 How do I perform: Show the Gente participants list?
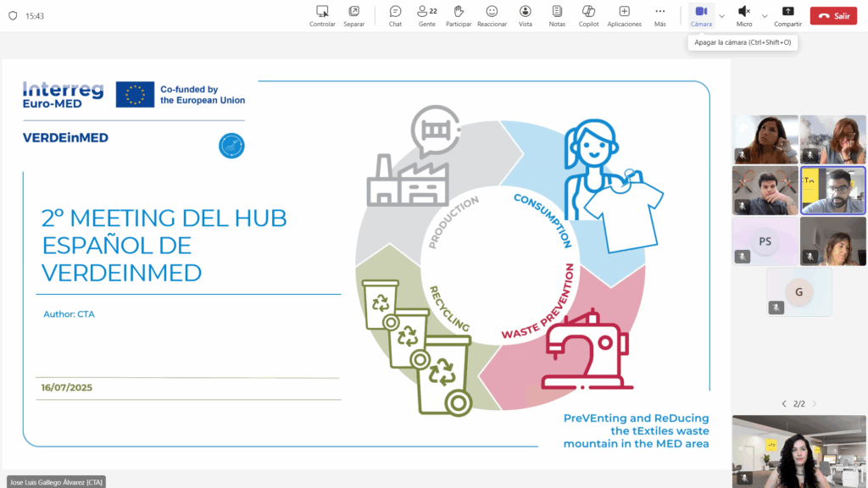point(427,16)
